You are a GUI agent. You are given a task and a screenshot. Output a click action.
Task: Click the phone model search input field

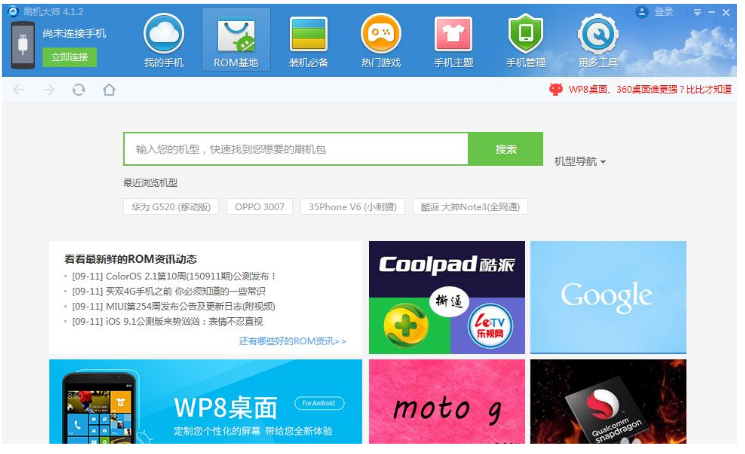(x=295, y=149)
